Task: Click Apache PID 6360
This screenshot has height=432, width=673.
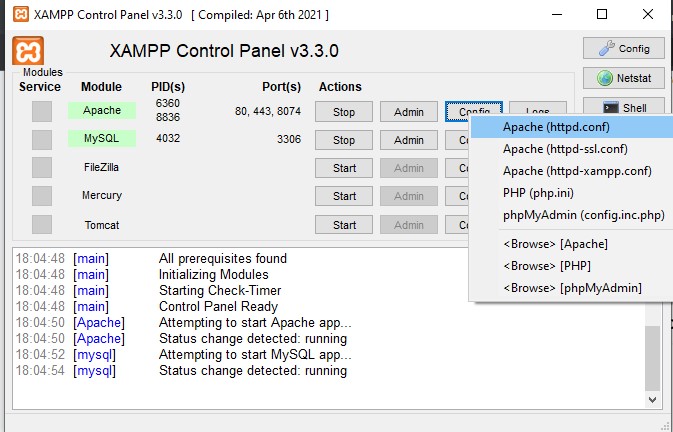Action: click(168, 103)
